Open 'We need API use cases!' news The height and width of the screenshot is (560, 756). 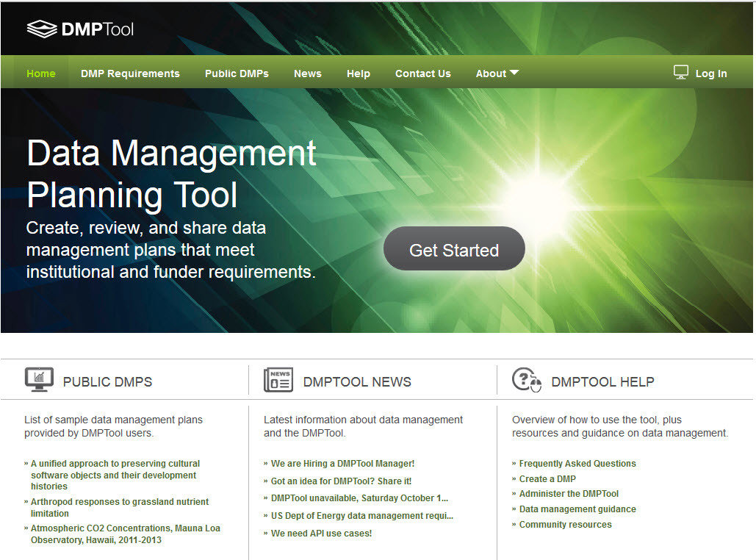click(321, 533)
